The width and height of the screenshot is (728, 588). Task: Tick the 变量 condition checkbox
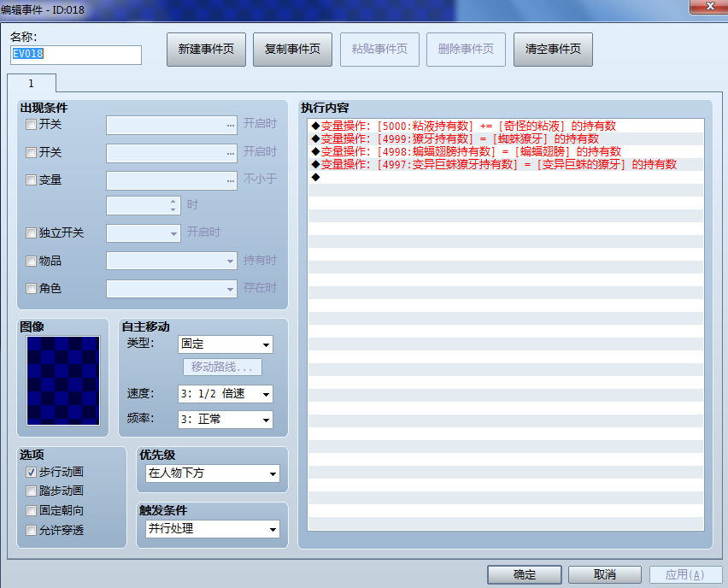(x=31, y=179)
